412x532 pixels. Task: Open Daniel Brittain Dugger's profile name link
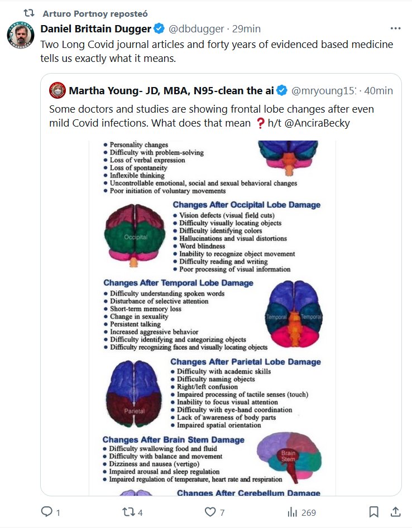tap(96, 29)
